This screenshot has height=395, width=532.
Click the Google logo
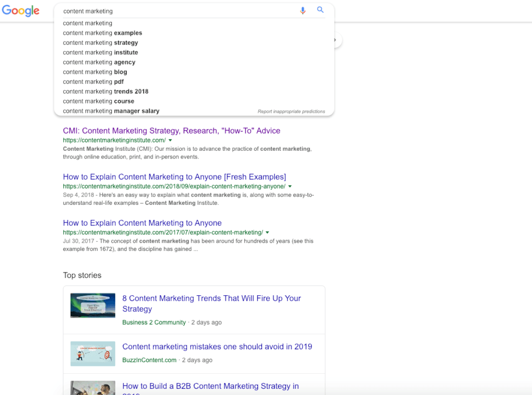tap(21, 10)
